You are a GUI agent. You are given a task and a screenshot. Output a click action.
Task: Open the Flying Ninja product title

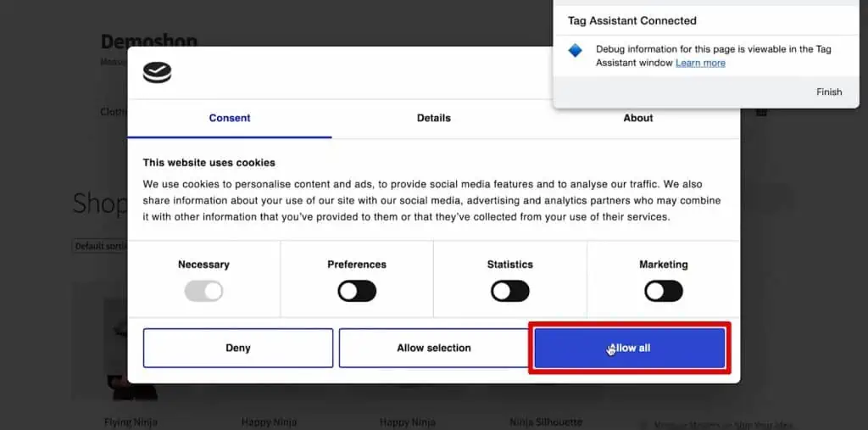click(131, 422)
